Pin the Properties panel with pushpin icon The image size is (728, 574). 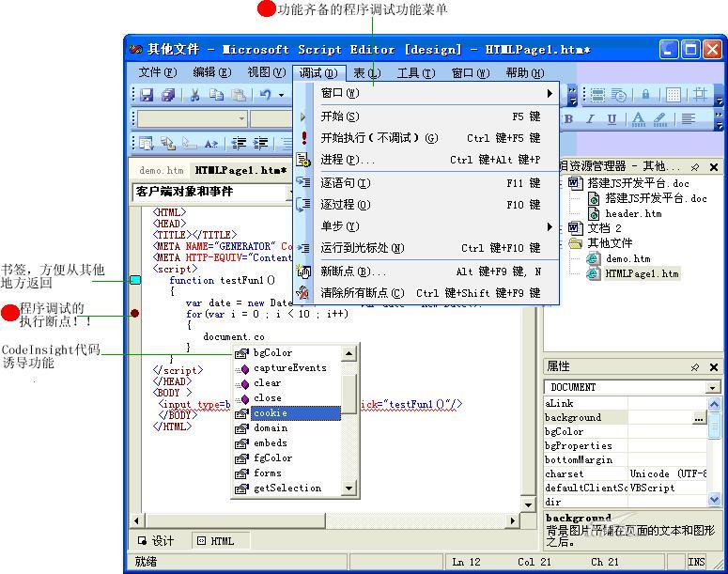coord(695,367)
